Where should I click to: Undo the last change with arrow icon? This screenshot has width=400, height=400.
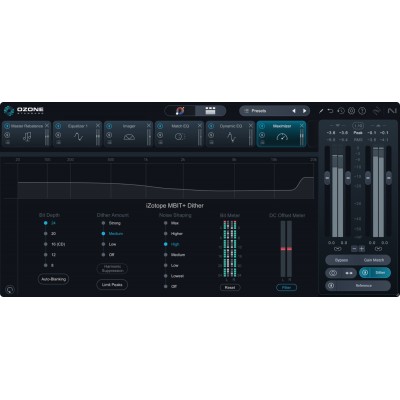point(330,111)
